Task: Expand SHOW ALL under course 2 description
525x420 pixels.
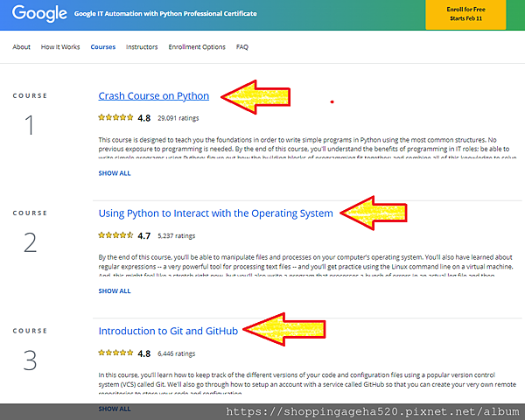Action: click(x=115, y=291)
